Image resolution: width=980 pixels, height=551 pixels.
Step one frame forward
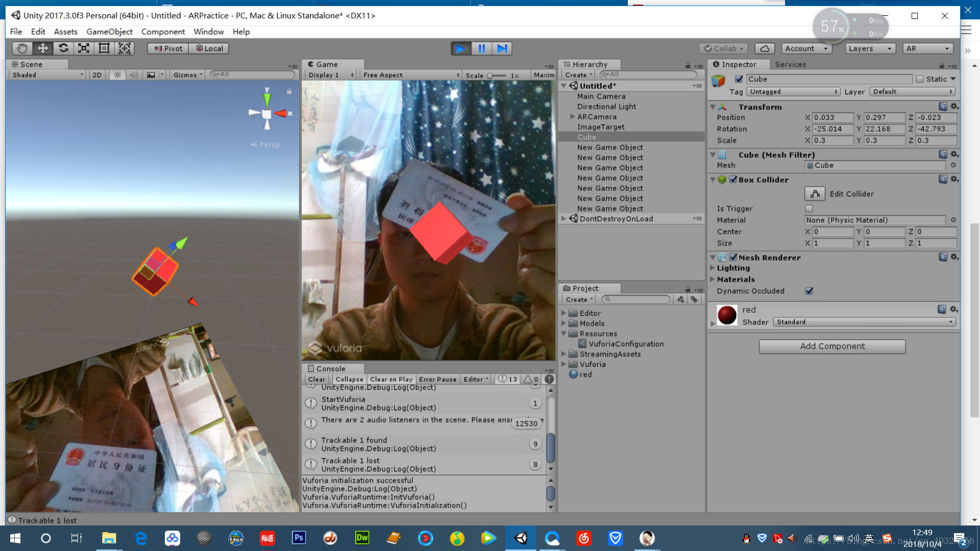502,48
